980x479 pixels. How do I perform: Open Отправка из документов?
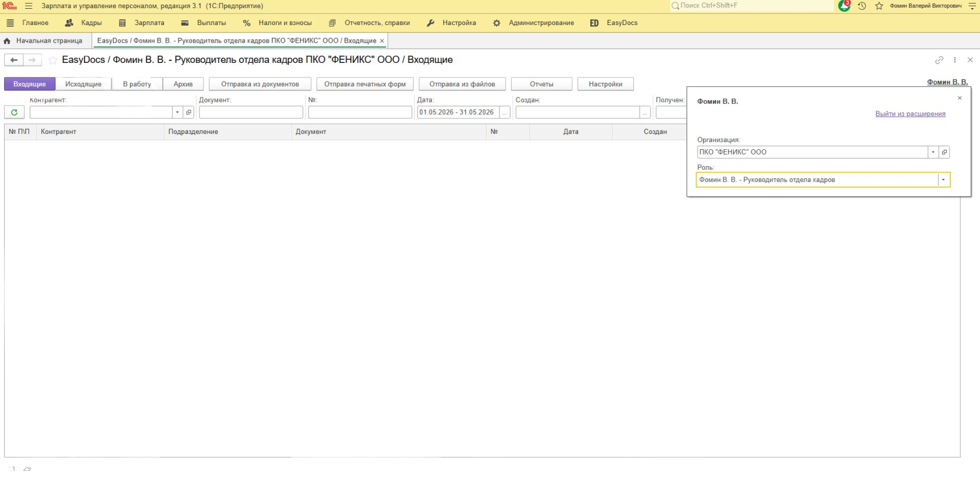(x=260, y=84)
